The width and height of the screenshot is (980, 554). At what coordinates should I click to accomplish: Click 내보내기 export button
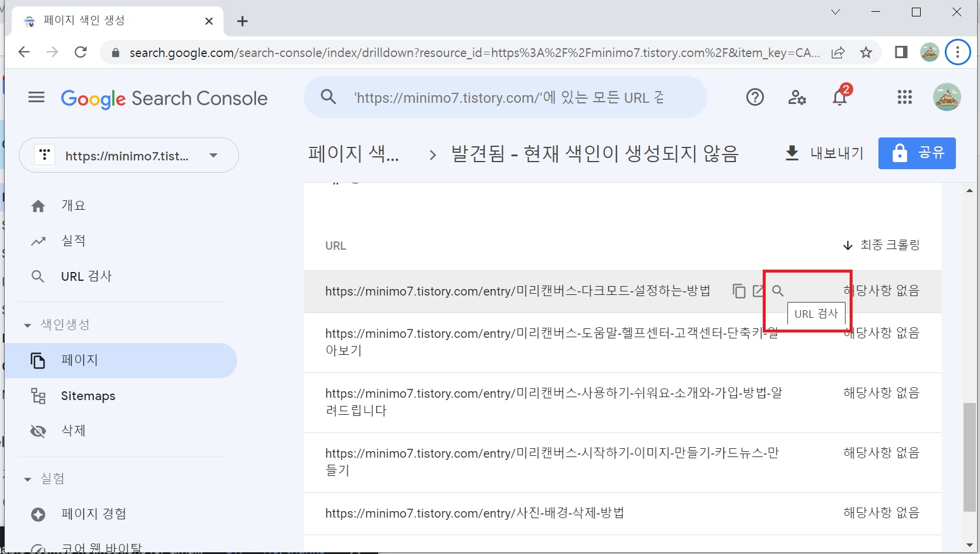click(x=825, y=153)
